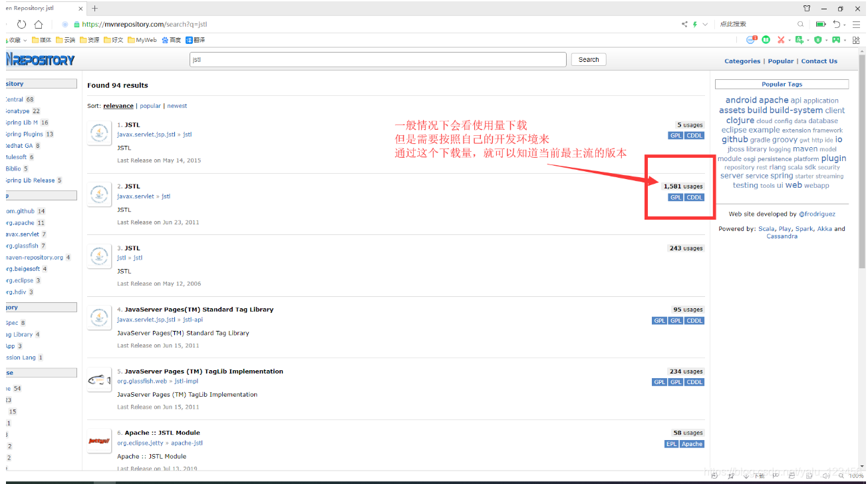
Task: Click the android popular tag
Action: (741, 100)
